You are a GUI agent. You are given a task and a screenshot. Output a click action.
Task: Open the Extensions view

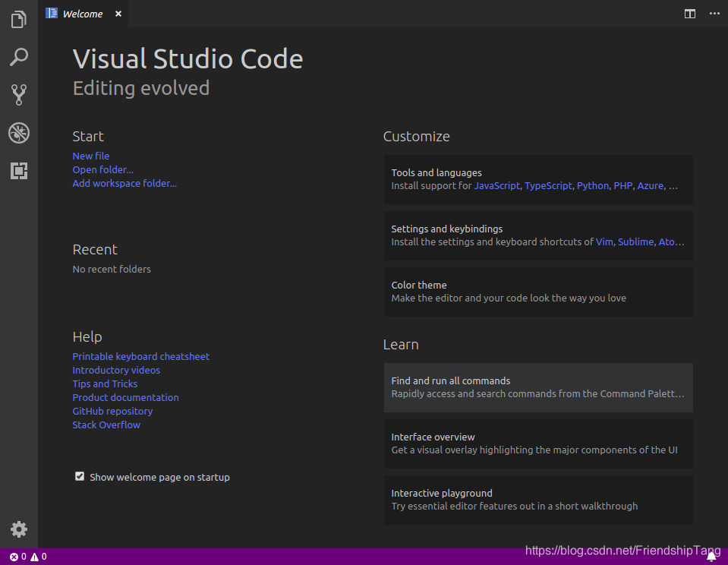[18, 171]
